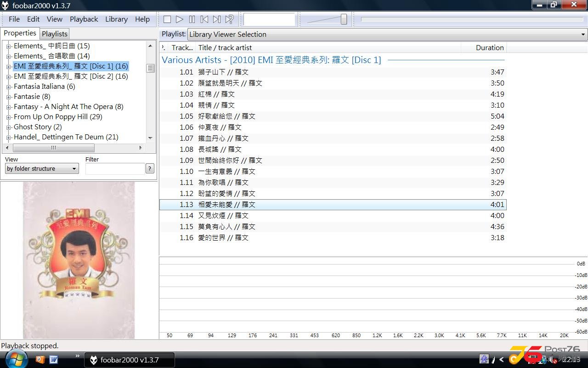This screenshot has width=588, height=368.
Task: Click the tree scroll down arrow
Action: tap(150, 138)
